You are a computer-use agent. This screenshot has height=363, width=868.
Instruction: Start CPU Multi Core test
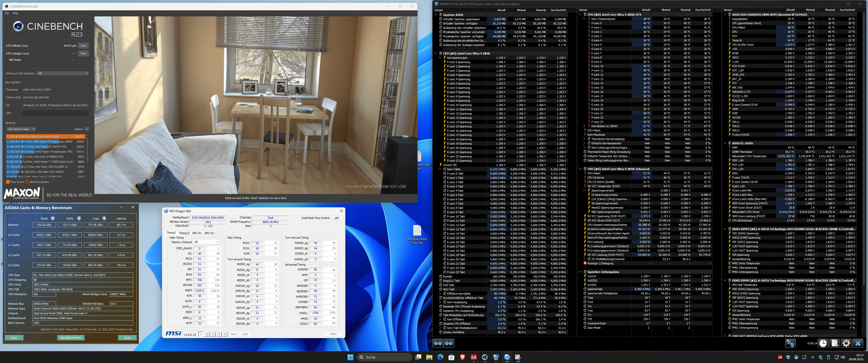pos(83,46)
